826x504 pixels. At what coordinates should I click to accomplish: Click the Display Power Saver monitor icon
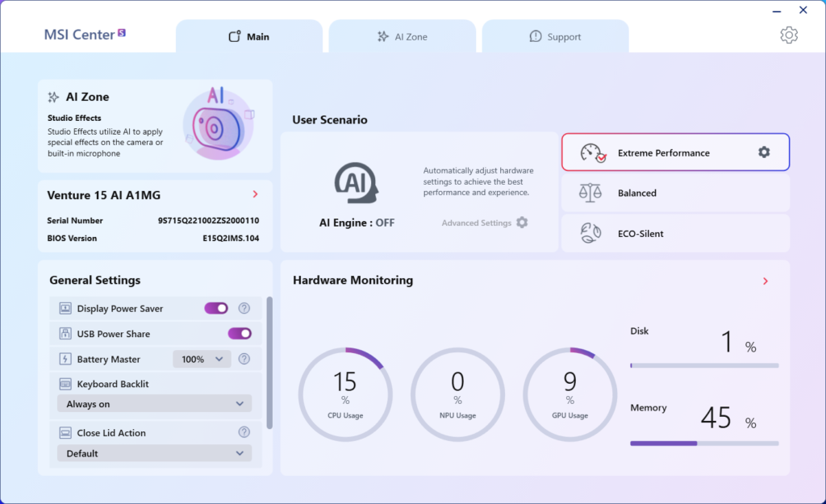coord(65,308)
